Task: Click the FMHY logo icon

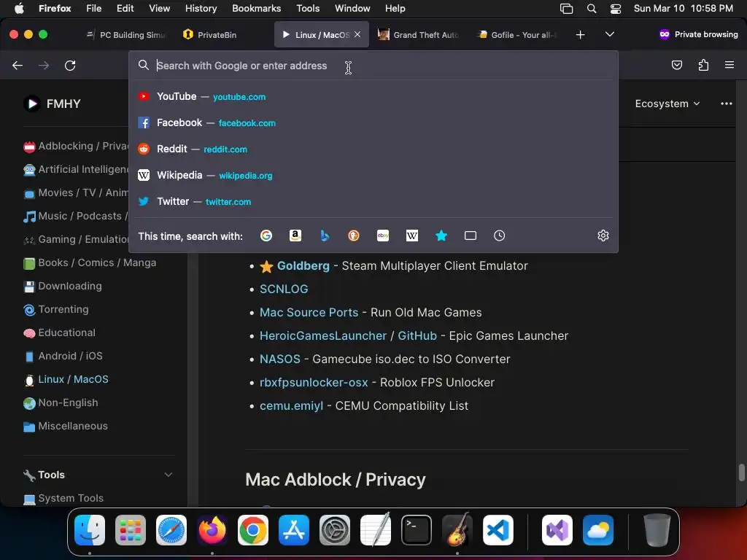Action: (32, 104)
